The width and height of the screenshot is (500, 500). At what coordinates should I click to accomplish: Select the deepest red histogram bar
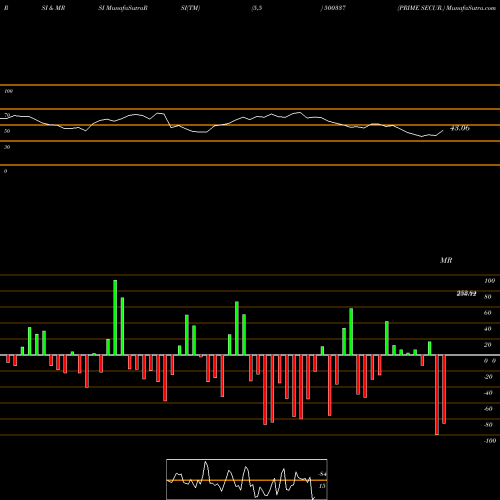[437, 395]
